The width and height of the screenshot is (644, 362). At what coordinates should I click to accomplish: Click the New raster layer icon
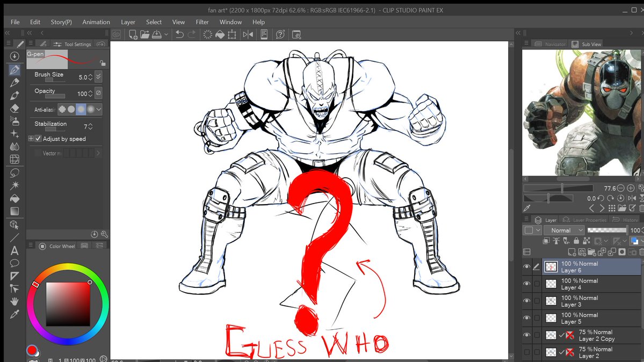coord(571,252)
